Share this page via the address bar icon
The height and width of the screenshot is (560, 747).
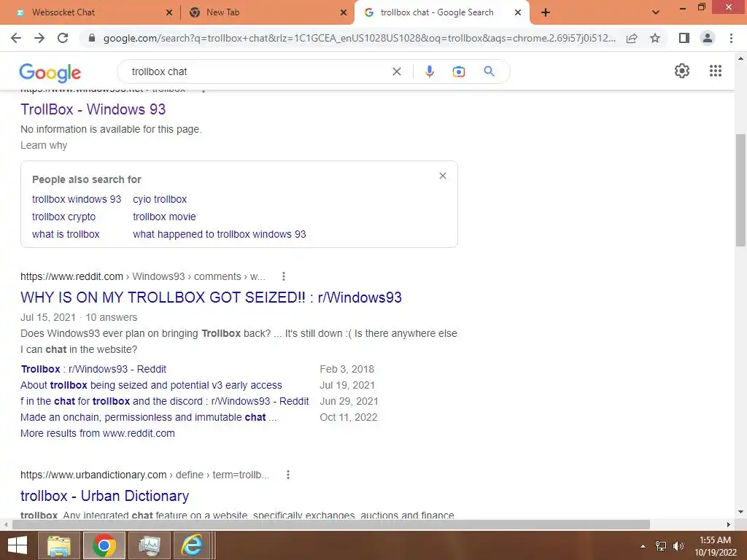(x=632, y=38)
